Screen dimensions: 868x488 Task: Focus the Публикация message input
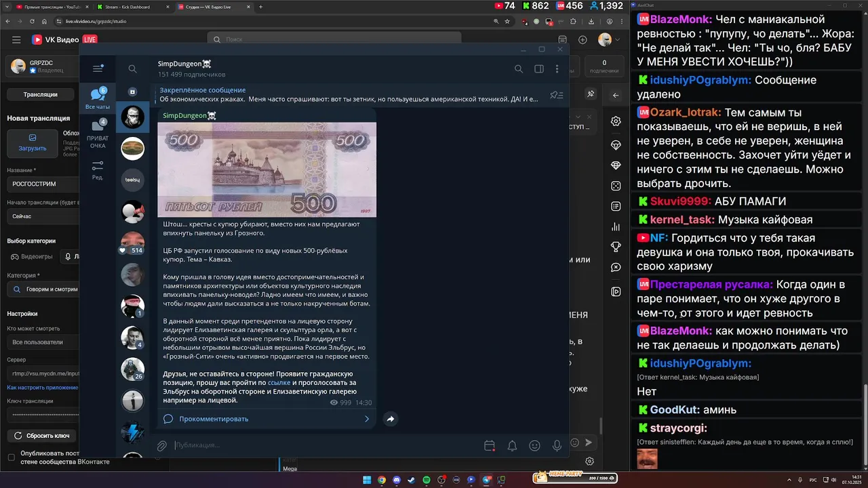[325, 445]
